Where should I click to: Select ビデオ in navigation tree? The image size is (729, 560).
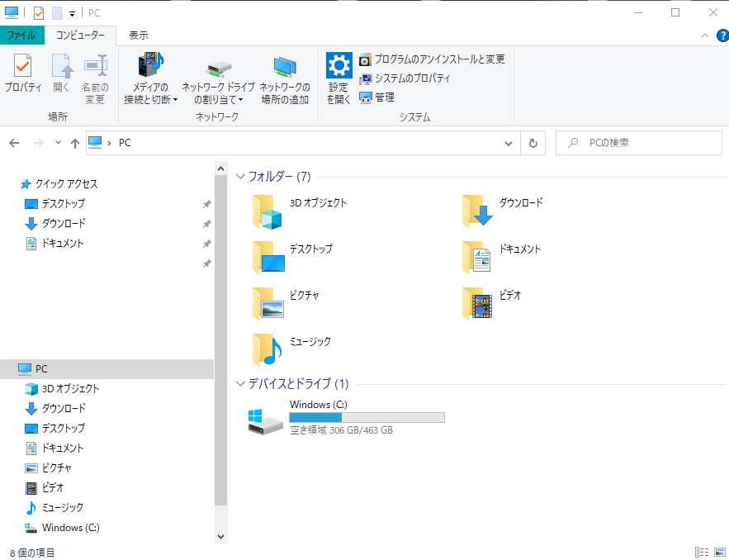click(x=52, y=488)
